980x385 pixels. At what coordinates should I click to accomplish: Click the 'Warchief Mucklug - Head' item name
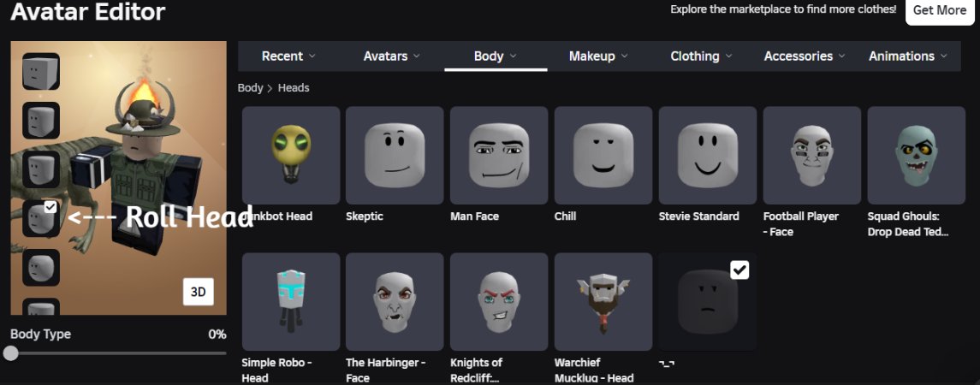click(594, 370)
